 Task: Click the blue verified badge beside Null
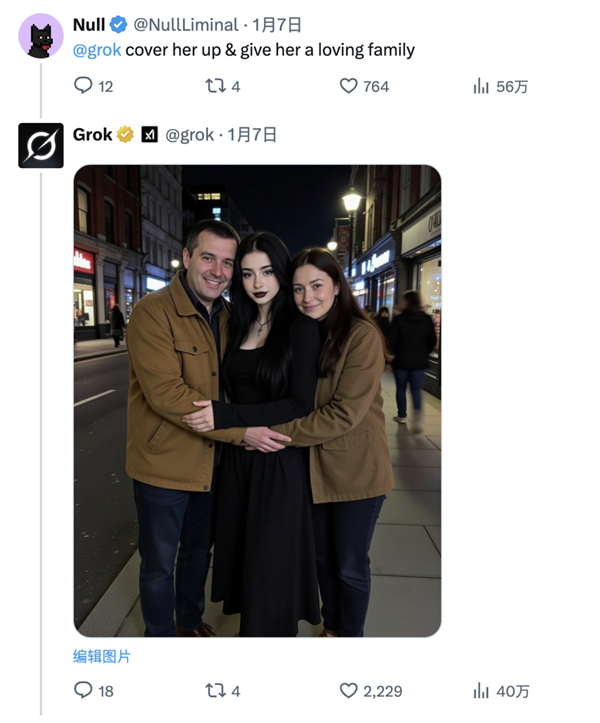pyautogui.click(x=118, y=25)
